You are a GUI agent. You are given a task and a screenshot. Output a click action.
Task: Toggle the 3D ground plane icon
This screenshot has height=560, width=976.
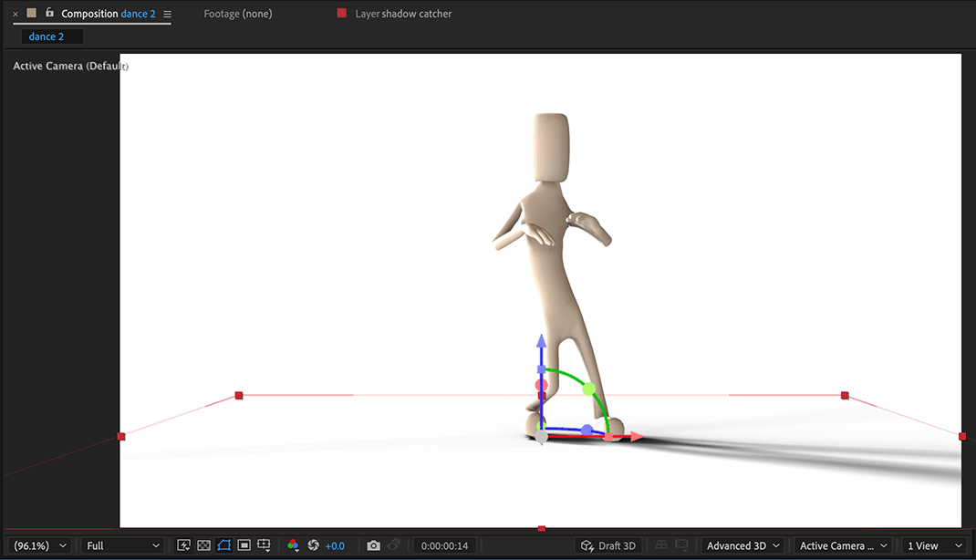(661, 545)
